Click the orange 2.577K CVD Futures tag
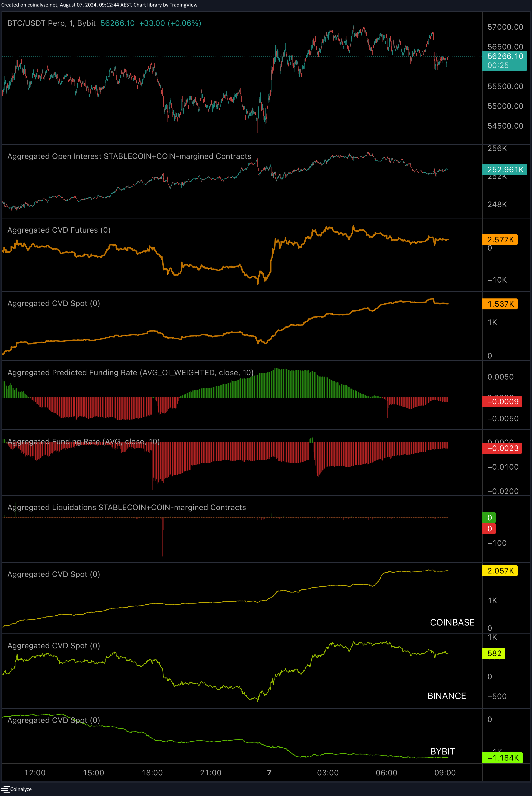Image resolution: width=532 pixels, height=796 pixels. coord(500,240)
